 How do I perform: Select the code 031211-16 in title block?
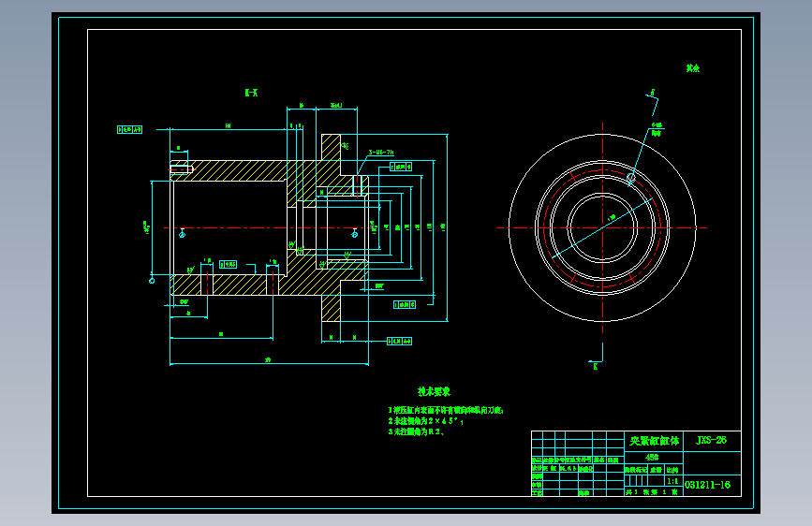click(x=707, y=485)
